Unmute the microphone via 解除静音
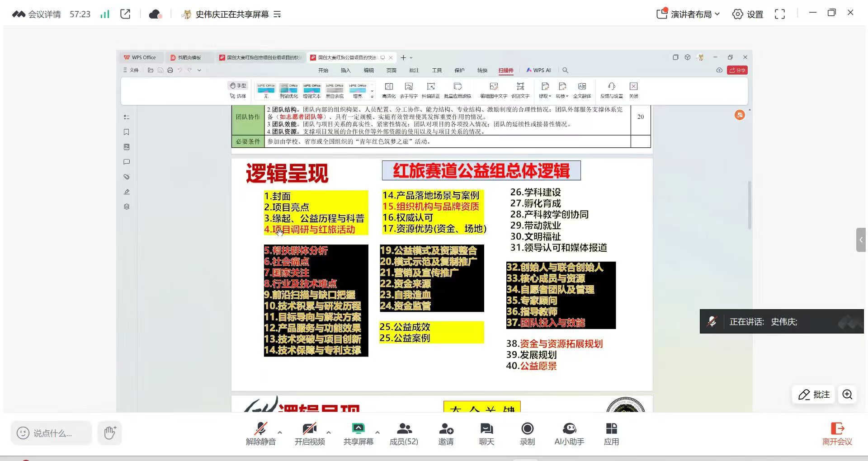The width and height of the screenshot is (868, 461). [260, 433]
